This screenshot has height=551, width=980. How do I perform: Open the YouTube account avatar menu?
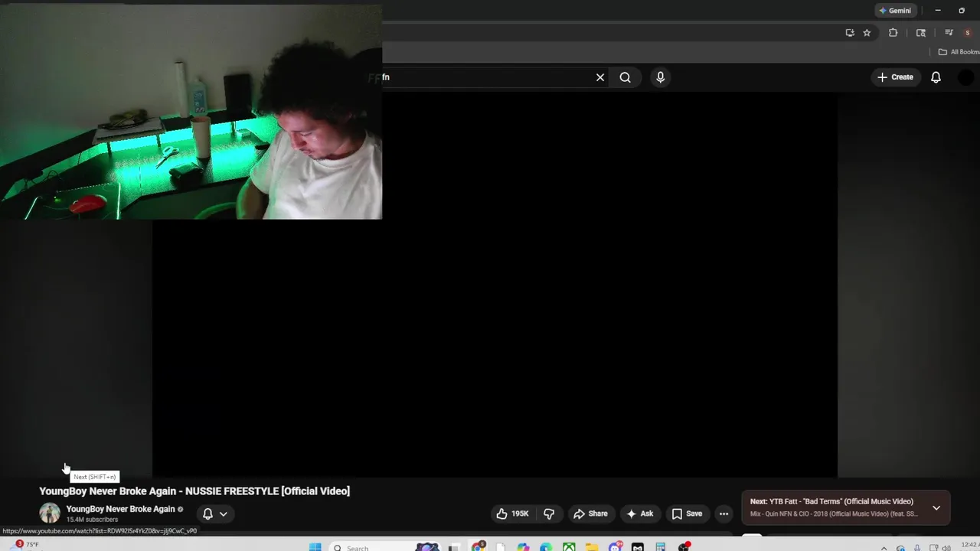[966, 77]
